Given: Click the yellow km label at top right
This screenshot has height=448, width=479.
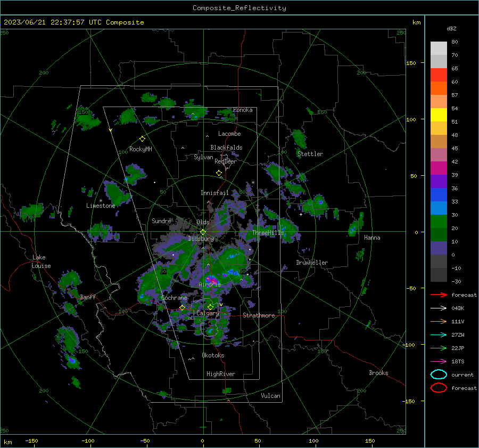Looking at the screenshot, I should [416, 22].
